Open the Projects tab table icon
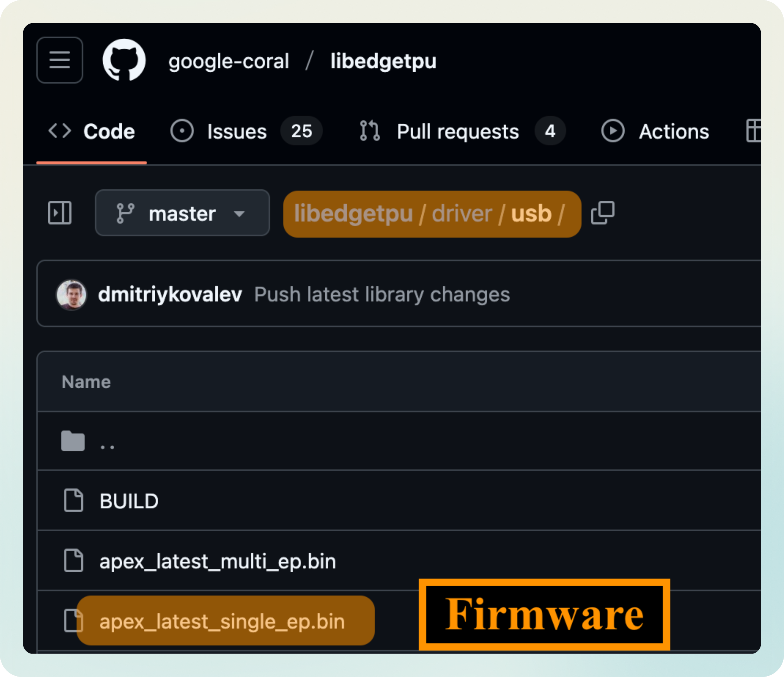The height and width of the screenshot is (677, 784). pos(754,131)
